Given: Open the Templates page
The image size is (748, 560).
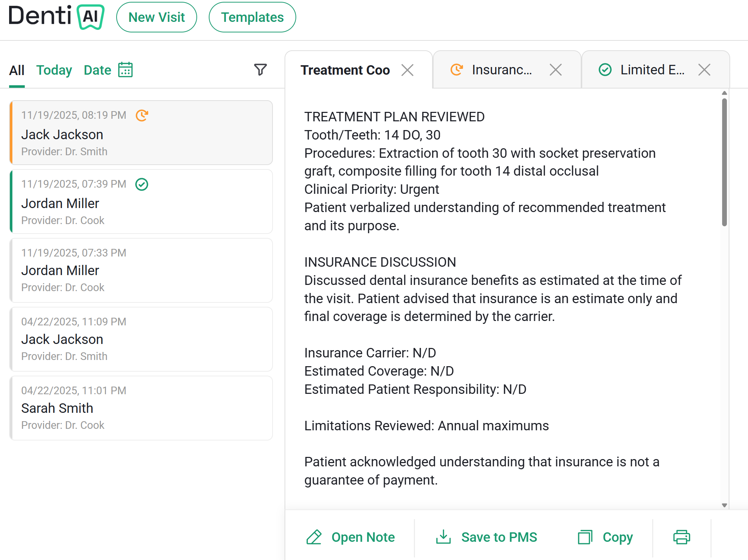Looking at the screenshot, I should pos(252,17).
